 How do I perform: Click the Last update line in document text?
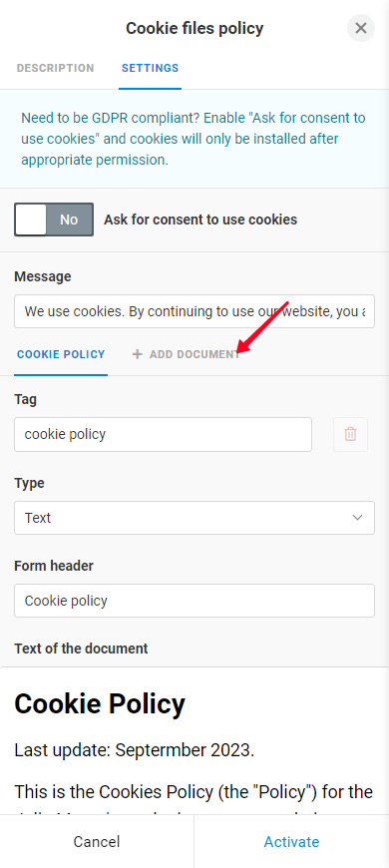(x=135, y=750)
